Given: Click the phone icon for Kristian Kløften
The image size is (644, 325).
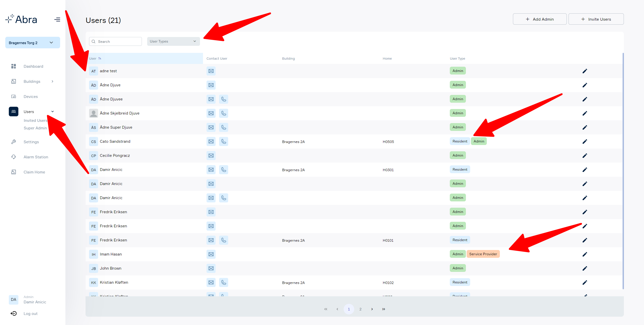Looking at the screenshot, I should tap(223, 282).
